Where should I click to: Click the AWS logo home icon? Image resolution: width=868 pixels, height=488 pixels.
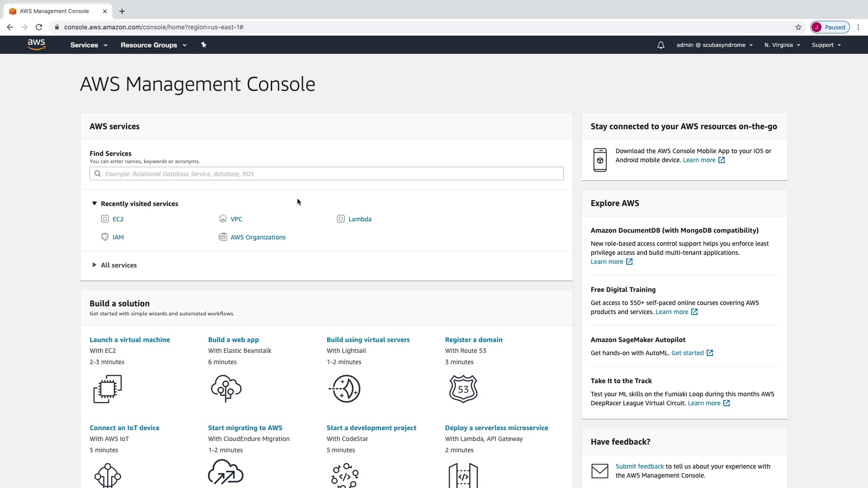pos(36,44)
